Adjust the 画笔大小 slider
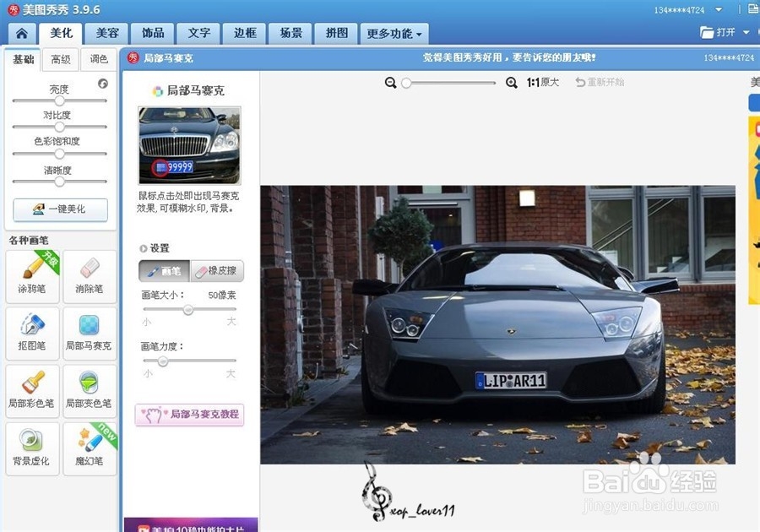 coord(188,310)
